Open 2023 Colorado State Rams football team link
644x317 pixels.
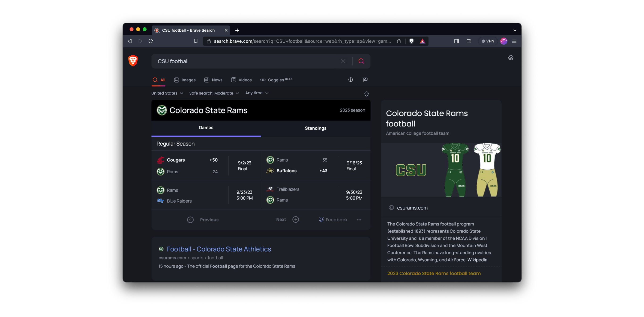pyautogui.click(x=434, y=273)
